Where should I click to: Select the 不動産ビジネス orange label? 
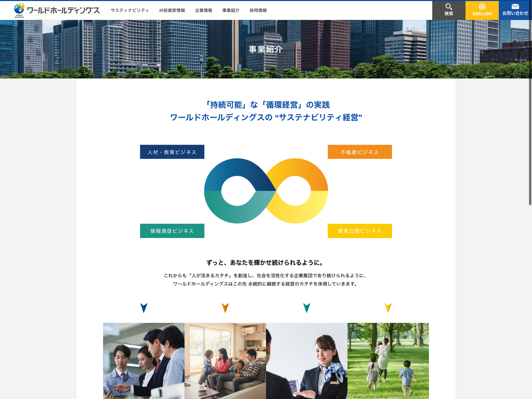tap(359, 152)
